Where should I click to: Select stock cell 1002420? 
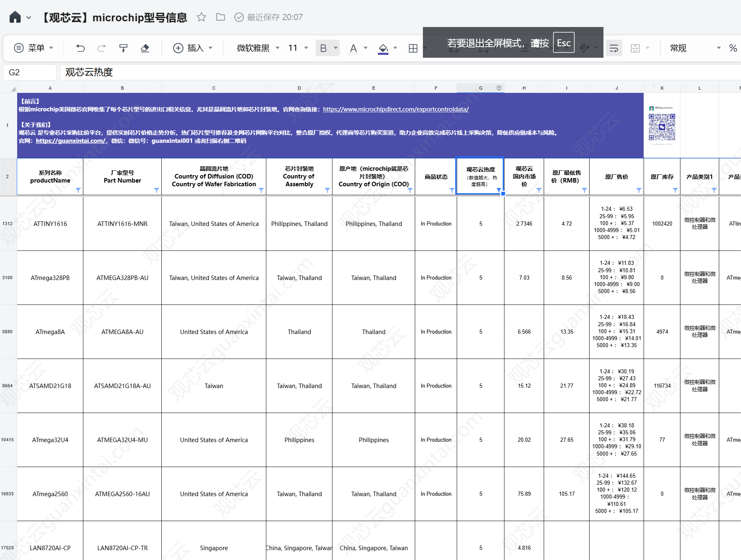[662, 224]
